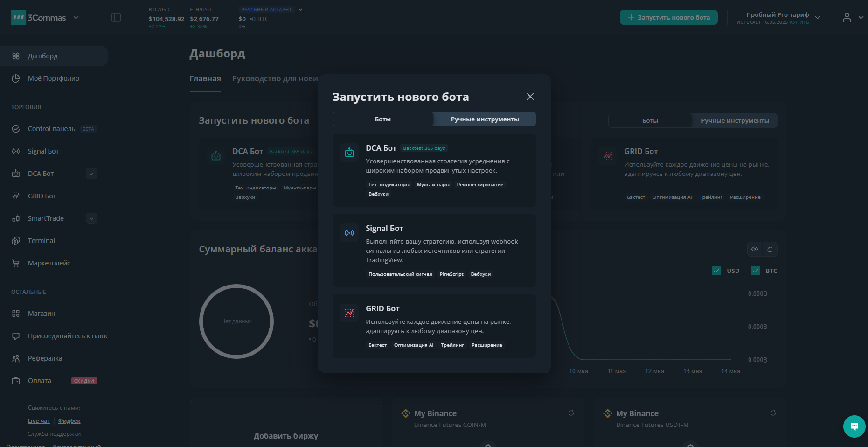Click Добавить биржу
Viewport: 868px width, 447px height.
click(286, 436)
